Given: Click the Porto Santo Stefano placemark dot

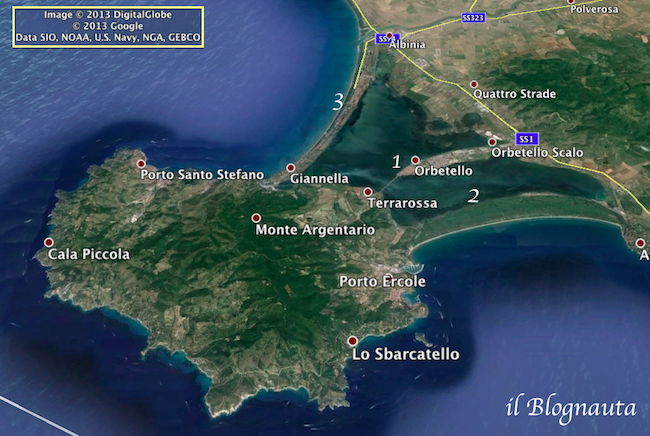Looking at the screenshot, I should [x=141, y=164].
